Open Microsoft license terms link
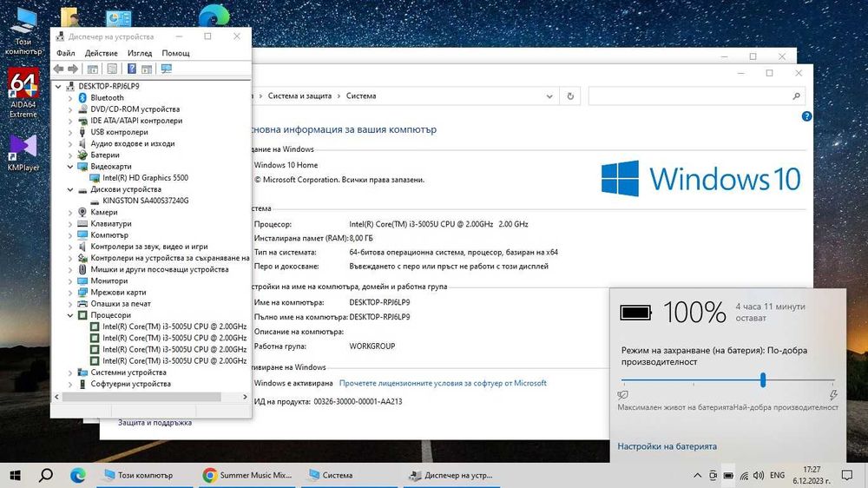 pyautogui.click(x=443, y=383)
